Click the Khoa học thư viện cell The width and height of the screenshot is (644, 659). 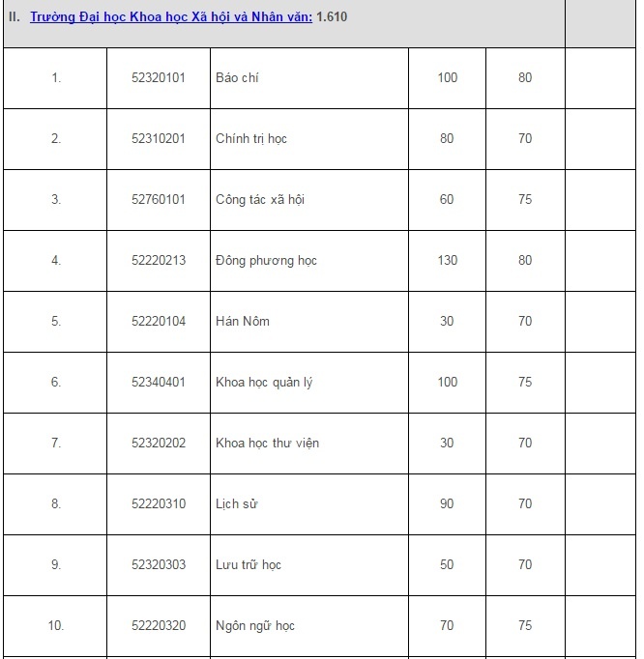tap(267, 443)
